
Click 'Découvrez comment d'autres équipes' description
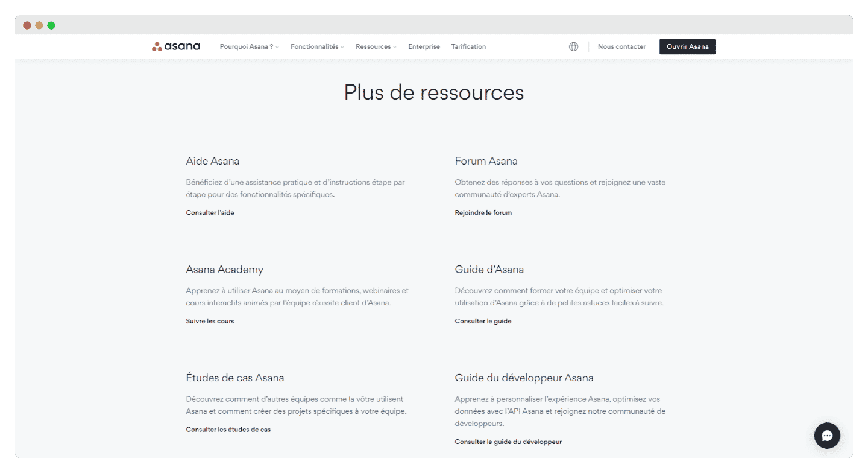point(296,405)
